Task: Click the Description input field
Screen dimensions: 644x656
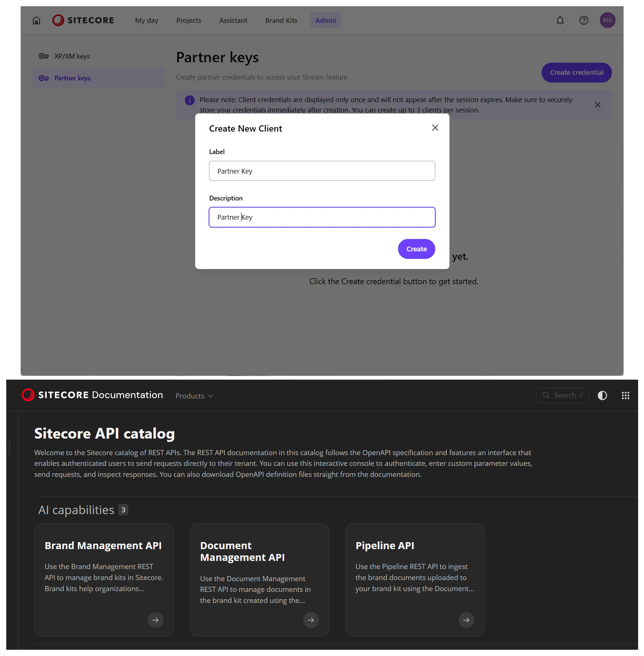Action: [x=322, y=217]
